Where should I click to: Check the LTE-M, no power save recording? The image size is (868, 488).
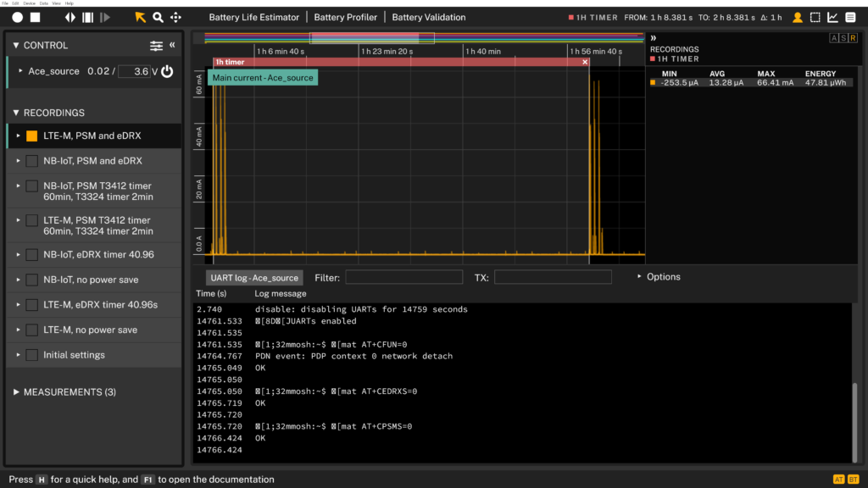point(31,330)
